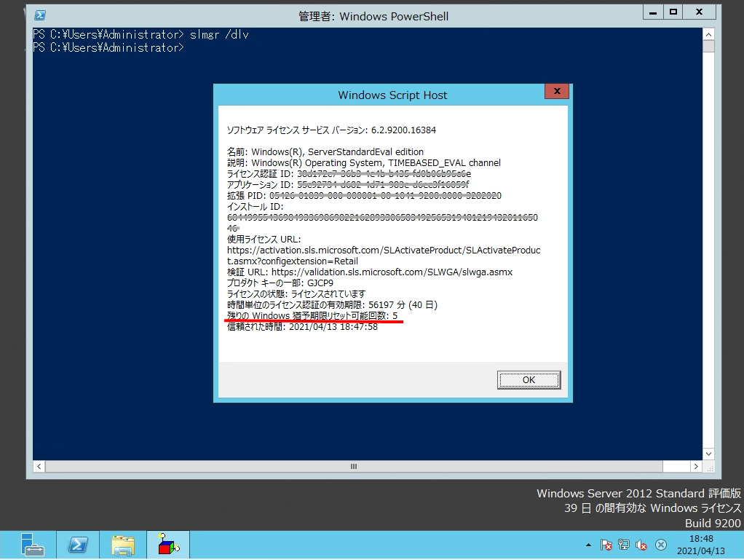744x560 pixels.
Task: Open the PowerShell window system menu icon
Action: pos(40,15)
